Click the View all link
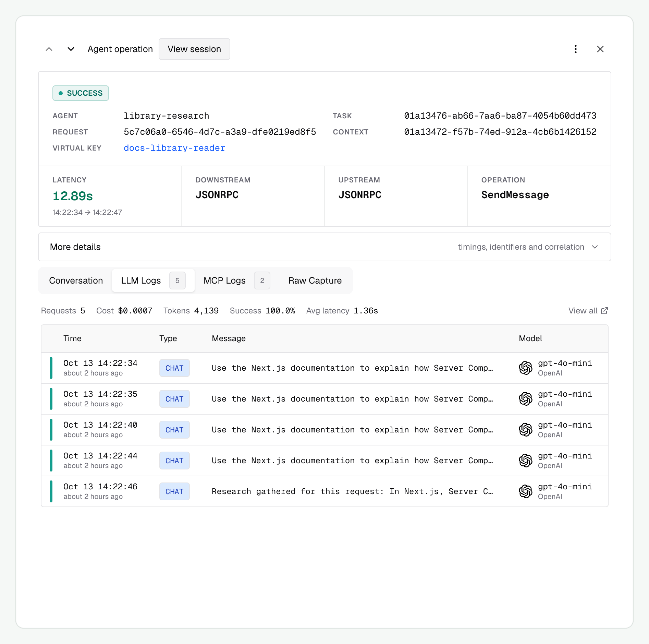 588,311
